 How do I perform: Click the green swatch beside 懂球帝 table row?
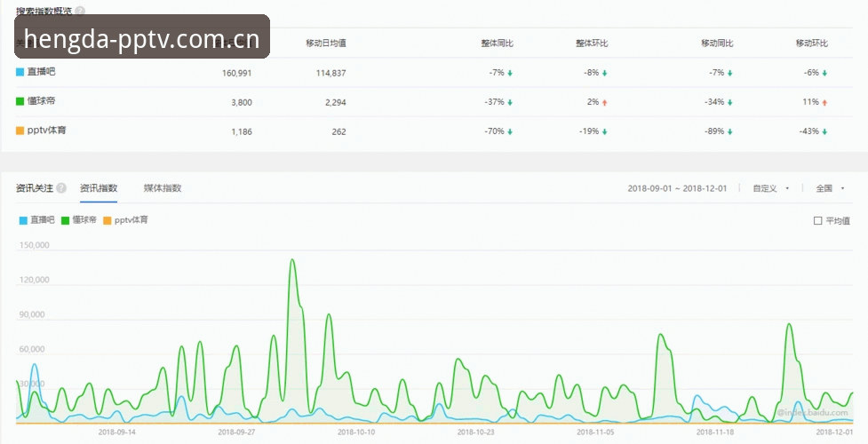tap(20, 101)
